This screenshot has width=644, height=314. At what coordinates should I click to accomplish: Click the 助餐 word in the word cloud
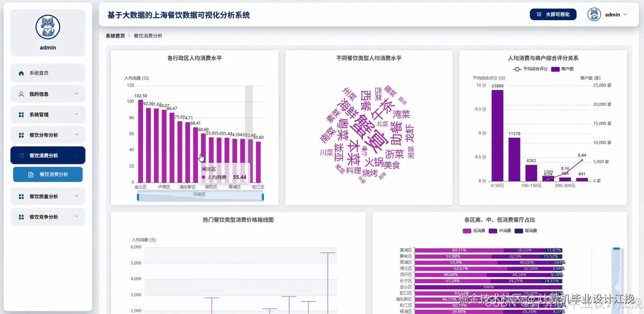tap(396, 134)
